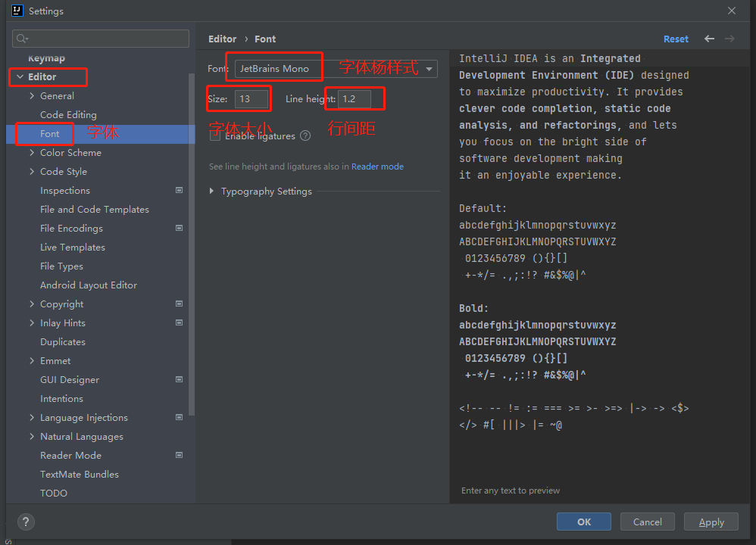
Task: Click project-level icon beside File Encodings
Action: [x=179, y=228]
